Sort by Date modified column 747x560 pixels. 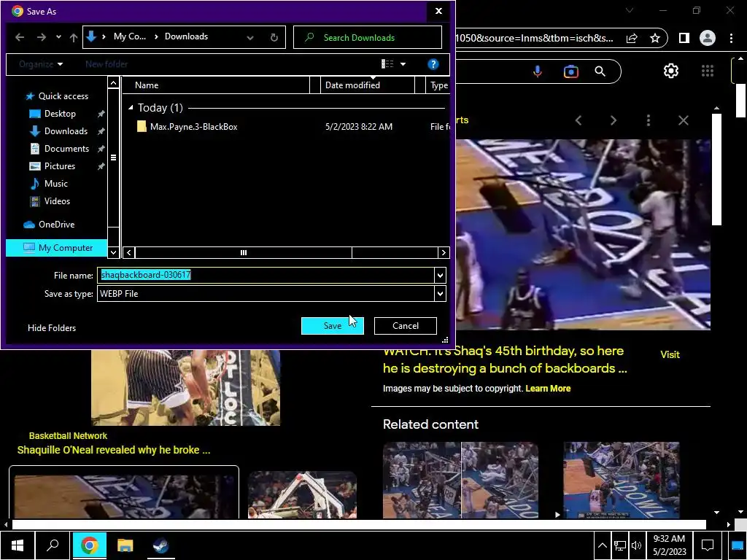(368, 85)
